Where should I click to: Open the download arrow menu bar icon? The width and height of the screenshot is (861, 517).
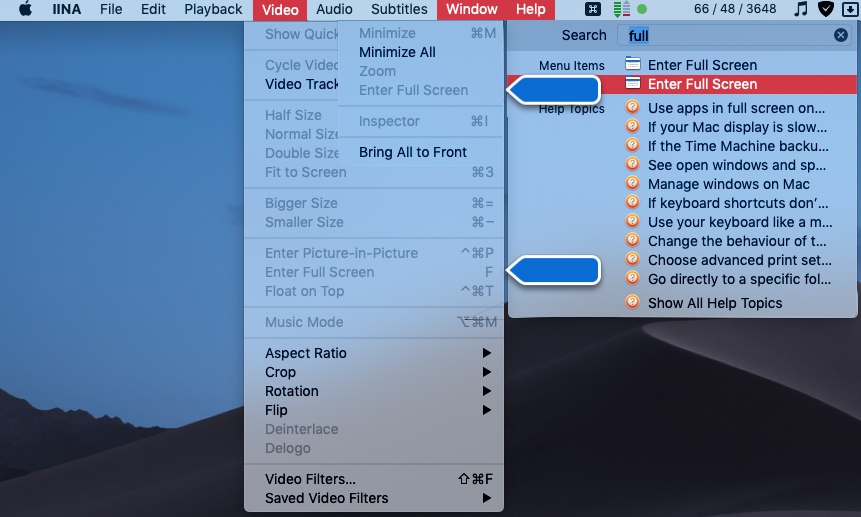point(850,9)
